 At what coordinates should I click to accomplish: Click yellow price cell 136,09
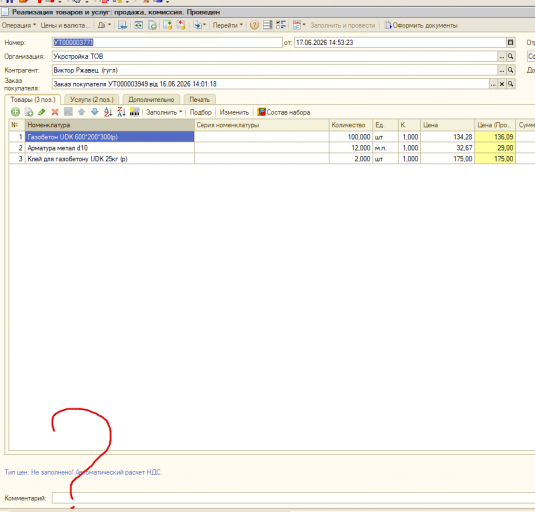(495, 137)
